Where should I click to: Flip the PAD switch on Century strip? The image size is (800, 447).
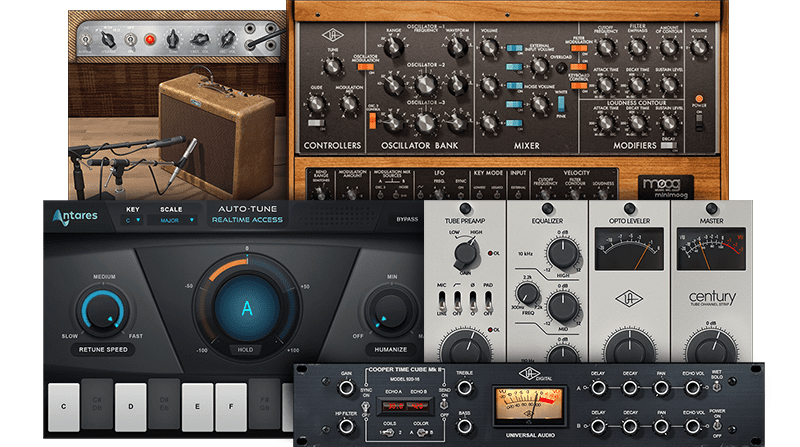488,301
